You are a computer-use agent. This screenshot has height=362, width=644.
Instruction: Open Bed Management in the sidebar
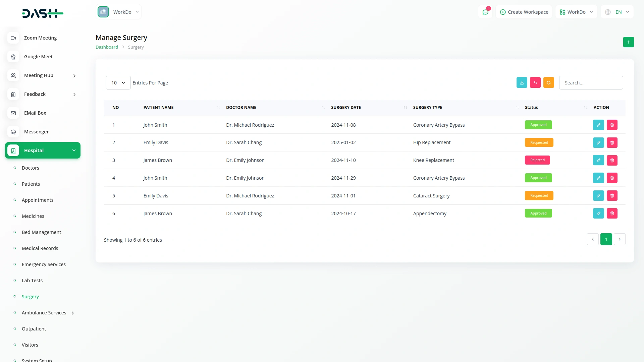click(x=41, y=232)
